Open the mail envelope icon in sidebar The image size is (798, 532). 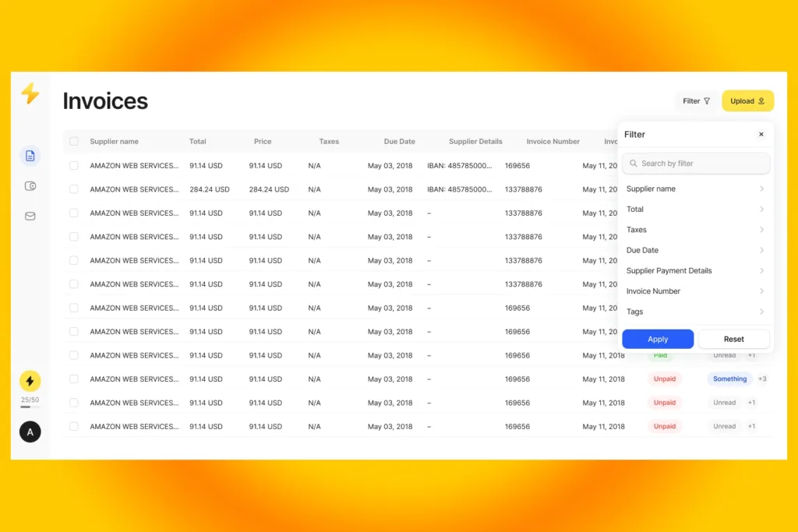(30, 217)
